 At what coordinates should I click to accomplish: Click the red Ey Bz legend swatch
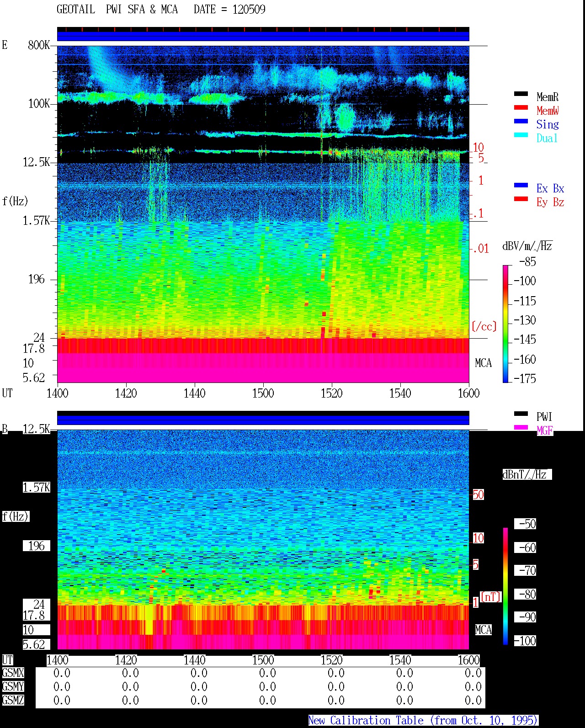[x=521, y=199]
